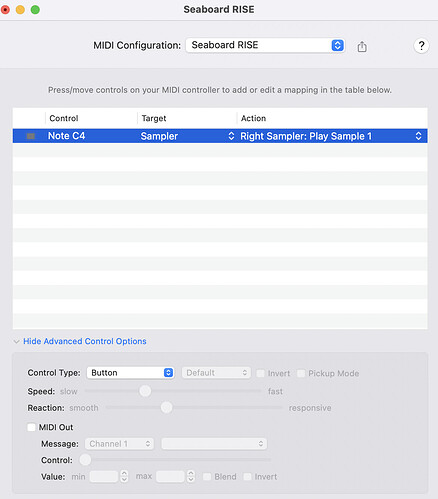
Task: Click the max value stepper arrows
Action: pos(191,476)
